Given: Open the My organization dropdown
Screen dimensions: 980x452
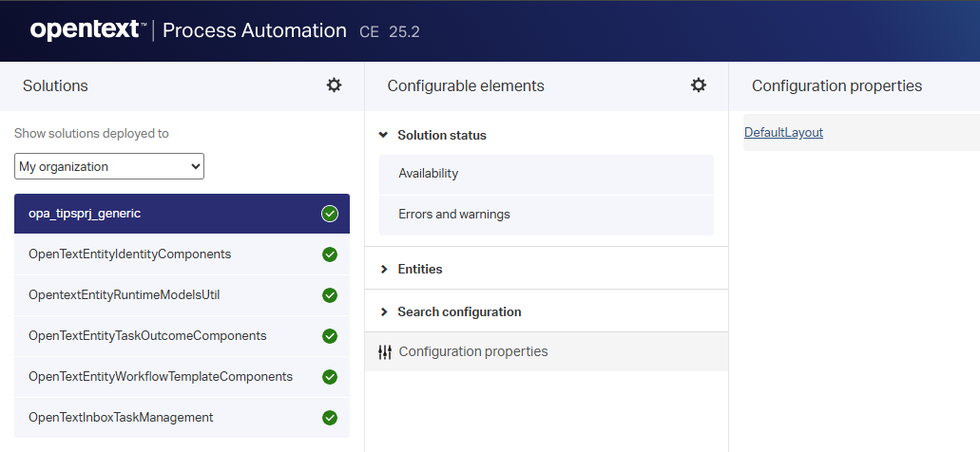Looking at the screenshot, I should [x=109, y=166].
